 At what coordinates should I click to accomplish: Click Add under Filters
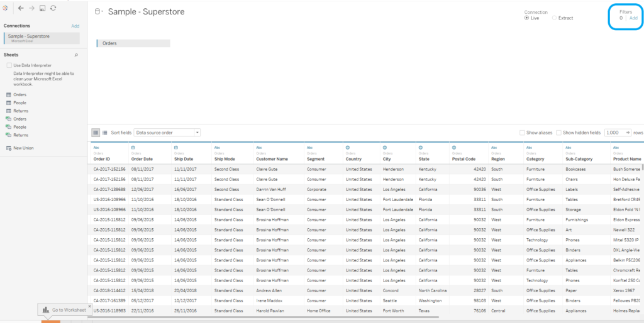click(633, 18)
